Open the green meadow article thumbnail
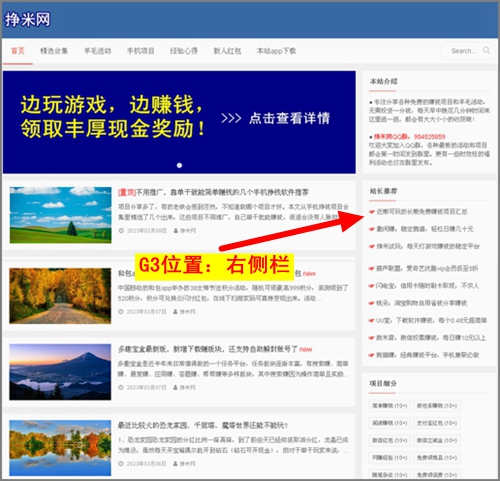Screen dimensions: 500x481 point(60,215)
